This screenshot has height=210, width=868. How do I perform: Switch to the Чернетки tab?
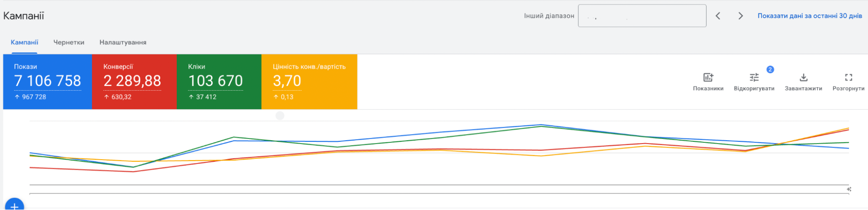[69, 43]
